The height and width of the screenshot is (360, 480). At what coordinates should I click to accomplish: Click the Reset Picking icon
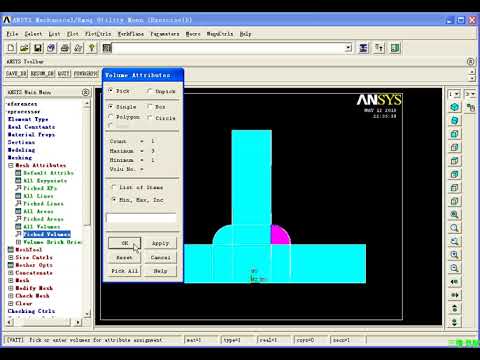(x=379, y=48)
